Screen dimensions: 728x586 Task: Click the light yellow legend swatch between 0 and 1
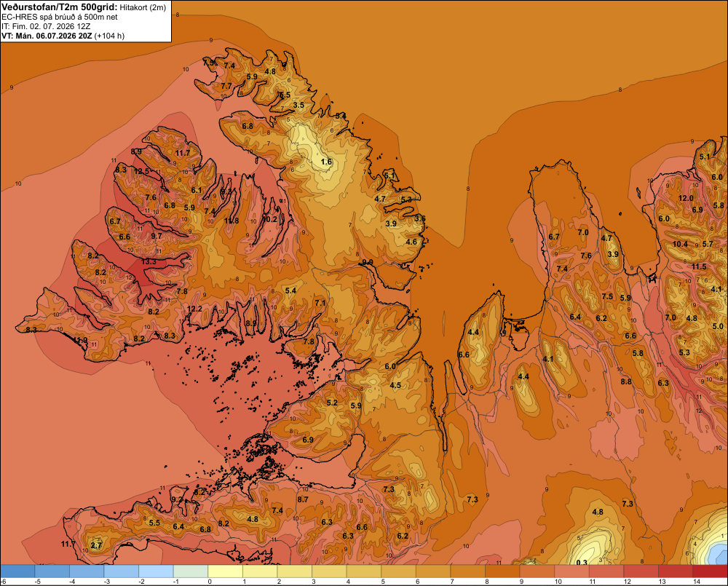coord(226,571)
